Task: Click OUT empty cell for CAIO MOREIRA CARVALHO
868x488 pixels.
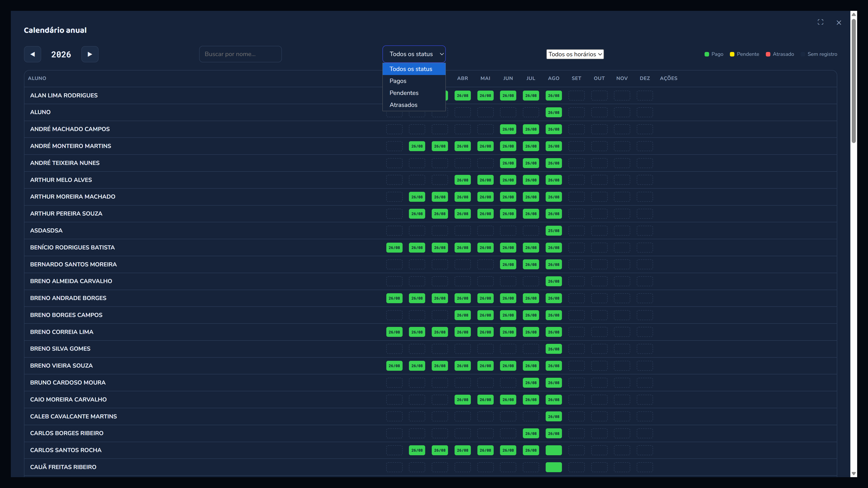Action: (599, 400)
